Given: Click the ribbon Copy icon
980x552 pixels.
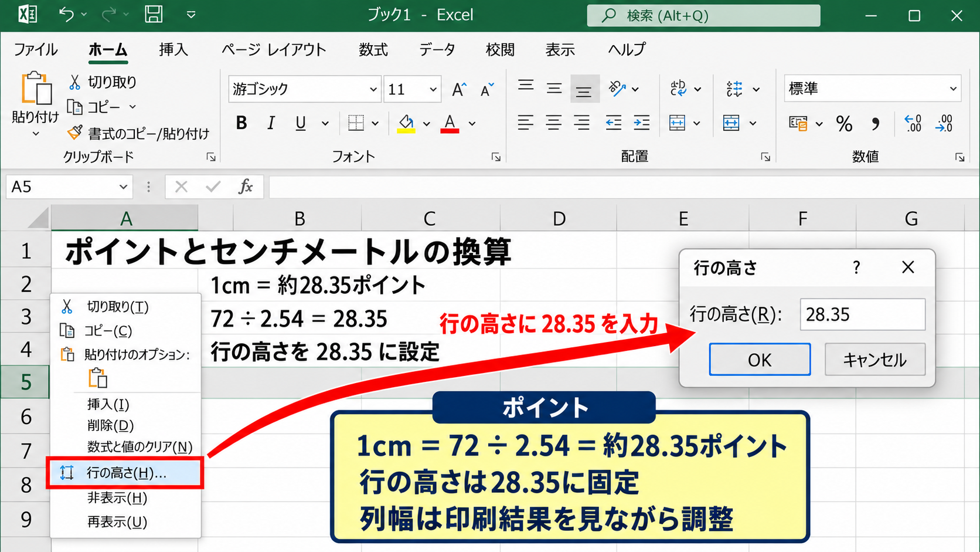Looking at the screenshot, I should point(74,107).
